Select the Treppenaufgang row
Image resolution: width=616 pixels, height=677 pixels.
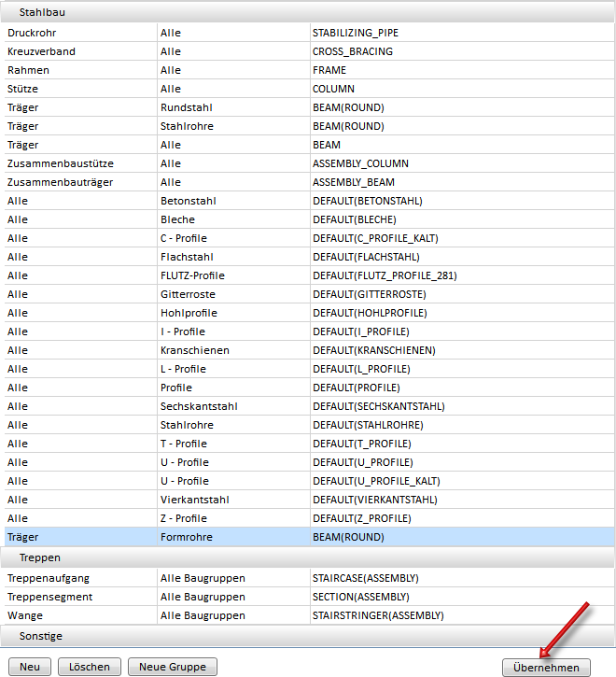click(x=48, y=578)
